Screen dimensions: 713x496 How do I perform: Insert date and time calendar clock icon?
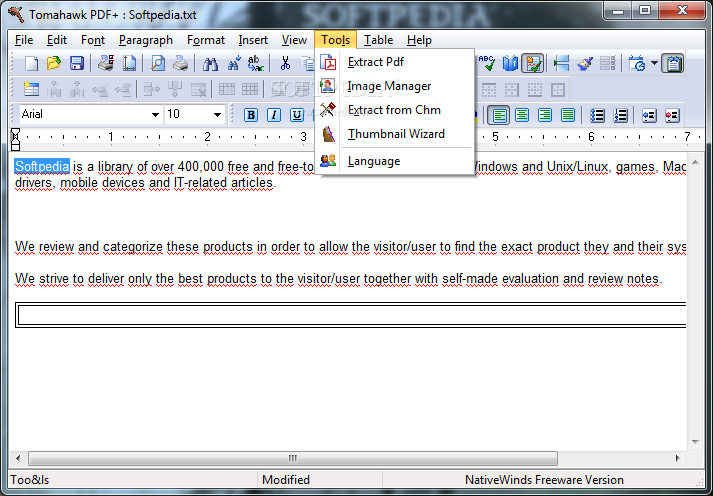pyautogui.click(x=637, y=63)
